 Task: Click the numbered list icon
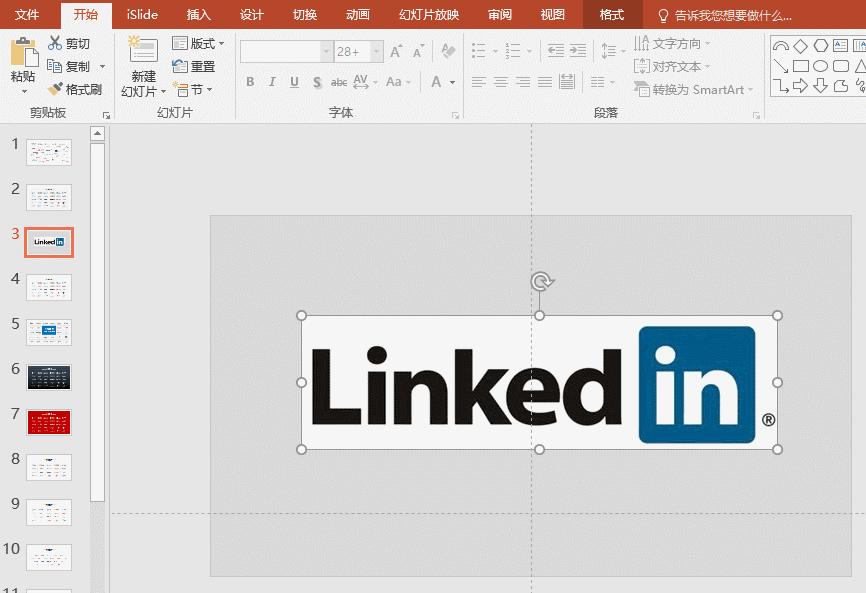coord(513,51)
